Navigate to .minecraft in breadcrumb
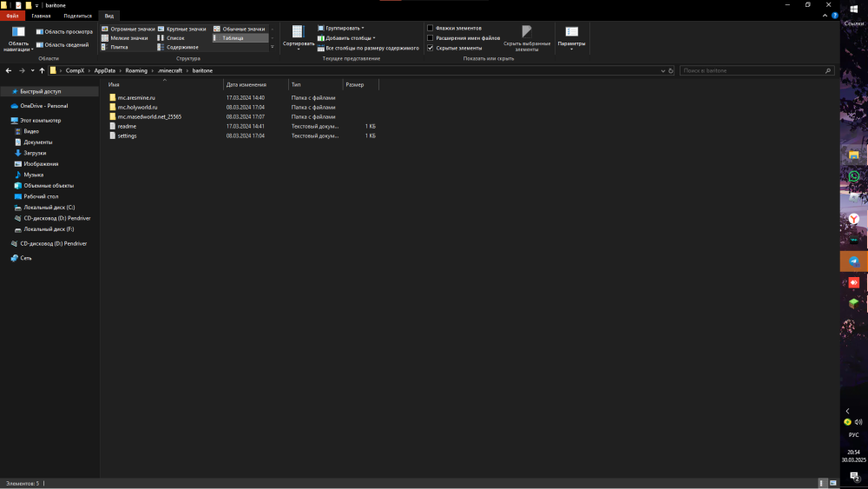This screenshot has height=489, width=868. pos(169,71)
